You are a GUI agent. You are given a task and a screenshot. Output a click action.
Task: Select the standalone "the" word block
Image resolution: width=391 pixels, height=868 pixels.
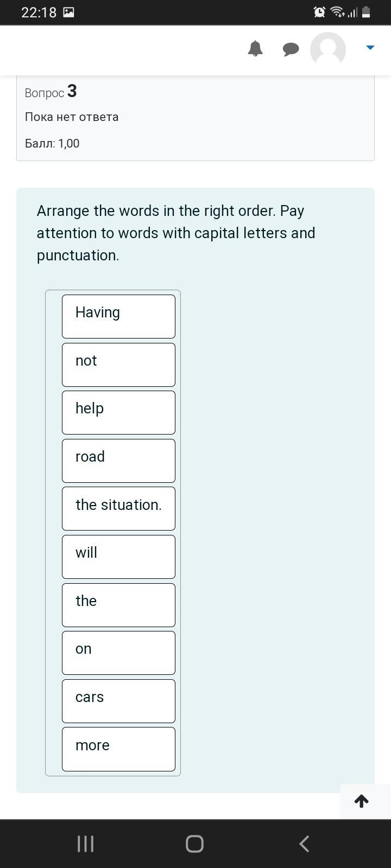click(118, 605)
